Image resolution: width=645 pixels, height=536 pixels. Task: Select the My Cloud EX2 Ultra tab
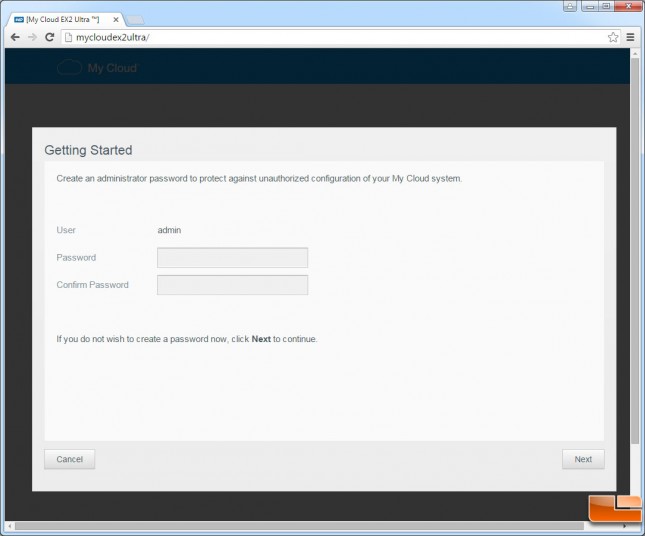pyautogui.click(x=62, y=19)
